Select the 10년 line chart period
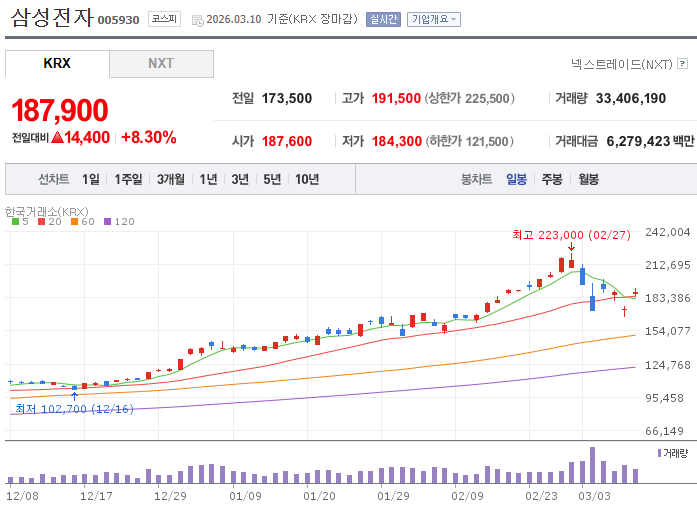The height and width of the screenshot is (507, 697). 307,179
